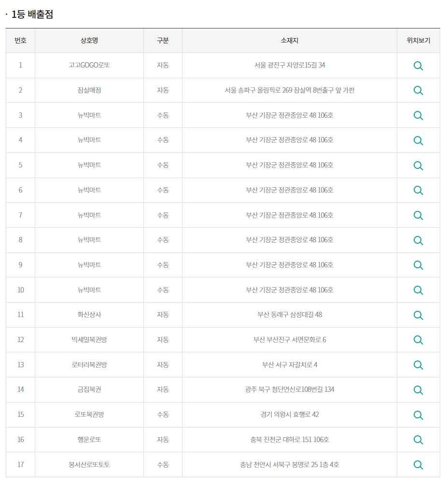
Task: Select the 상호명 column header
Action: click(89, 41)
